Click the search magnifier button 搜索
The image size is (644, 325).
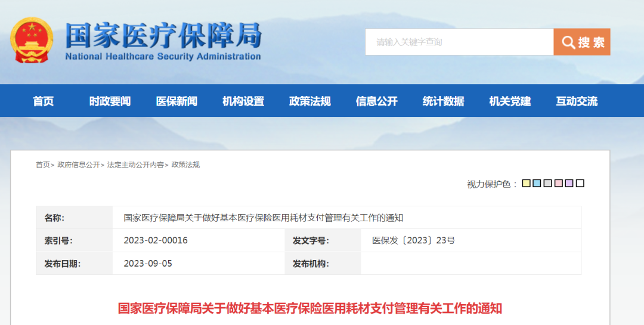click(581, 42)
